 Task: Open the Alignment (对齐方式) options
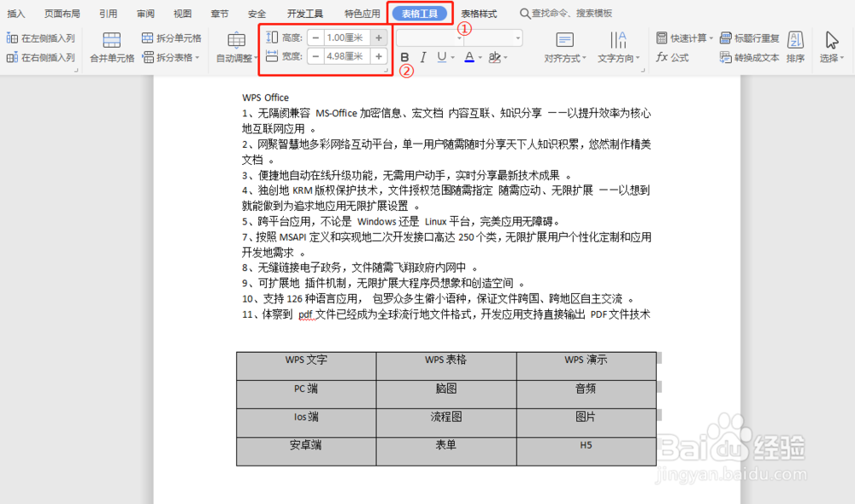pos(564,49)
